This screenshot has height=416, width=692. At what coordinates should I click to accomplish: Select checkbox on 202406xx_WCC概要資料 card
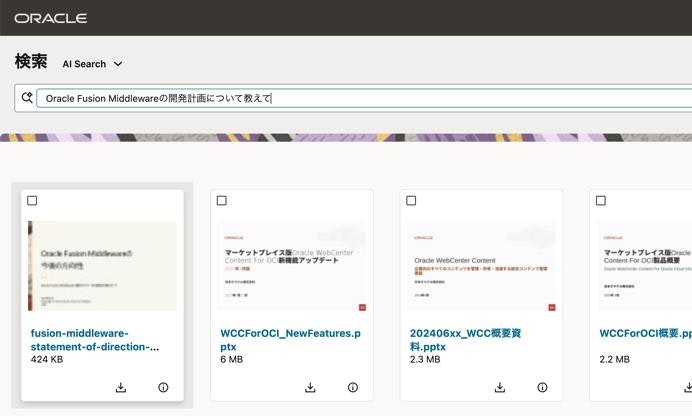click(x=411, y=201)
